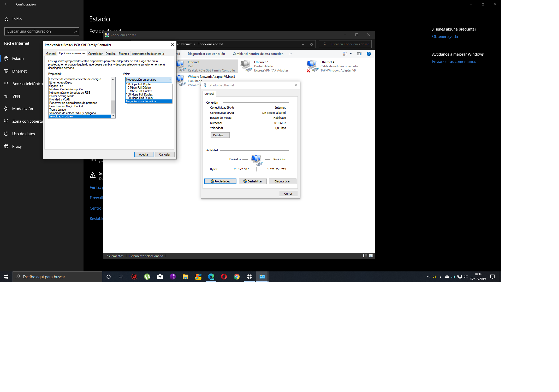Open help in Conexiones de red window
The width and height of the screenshot is (559, 392).
tap(369, 54)
